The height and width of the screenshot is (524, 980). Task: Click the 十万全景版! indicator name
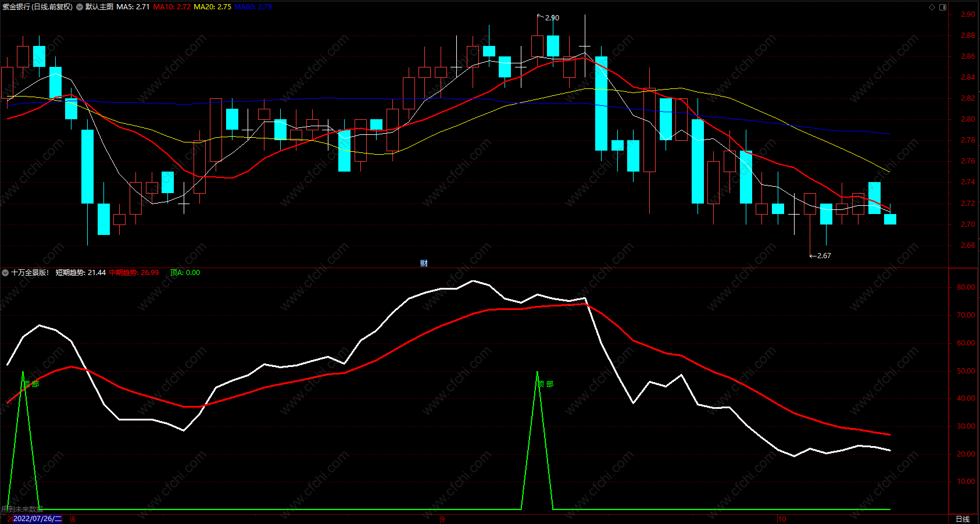click(30, 273)
